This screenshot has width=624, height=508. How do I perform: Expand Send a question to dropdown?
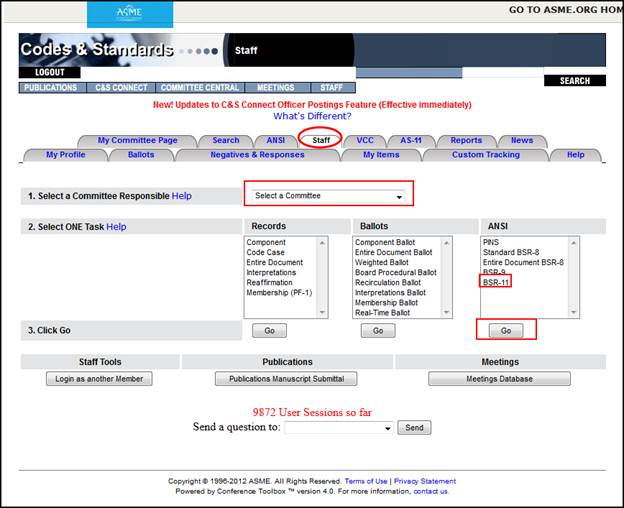(339, 428)
